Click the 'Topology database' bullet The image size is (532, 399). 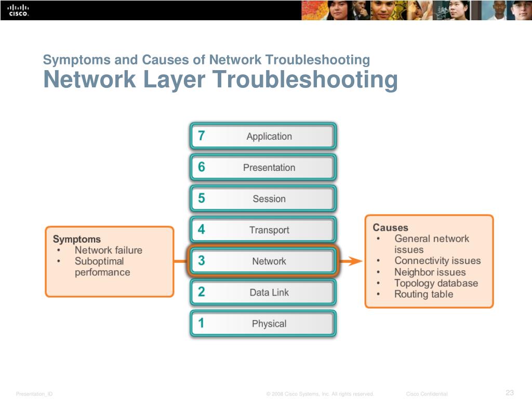[x=436, y=283]
